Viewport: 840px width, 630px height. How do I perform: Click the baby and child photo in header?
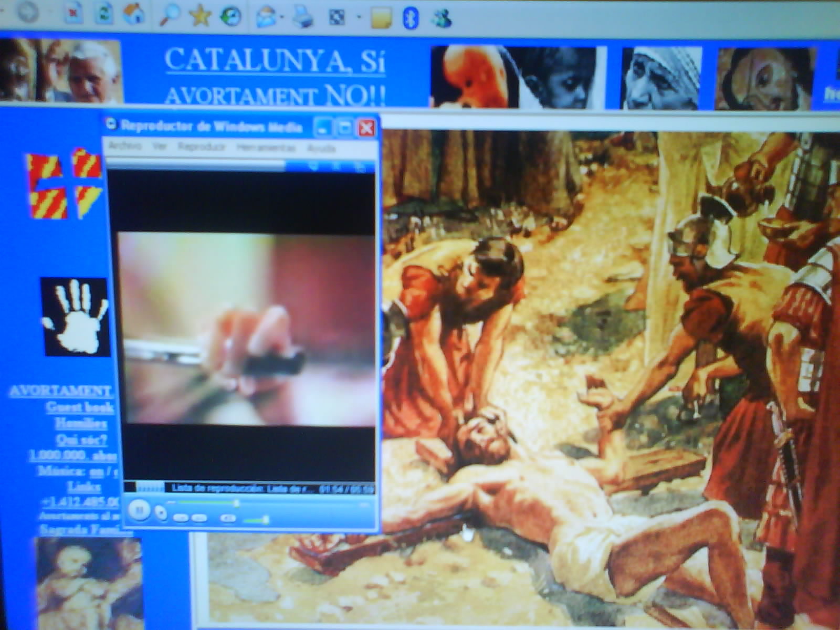tap(513, 78)
